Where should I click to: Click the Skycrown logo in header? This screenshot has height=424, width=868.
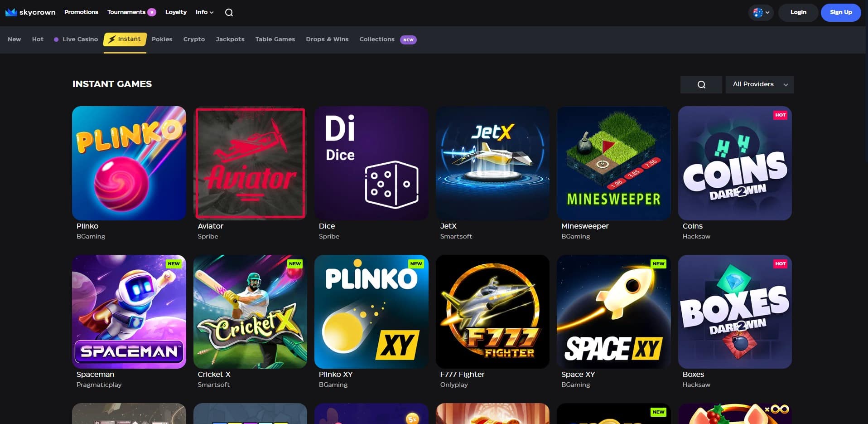30,12
